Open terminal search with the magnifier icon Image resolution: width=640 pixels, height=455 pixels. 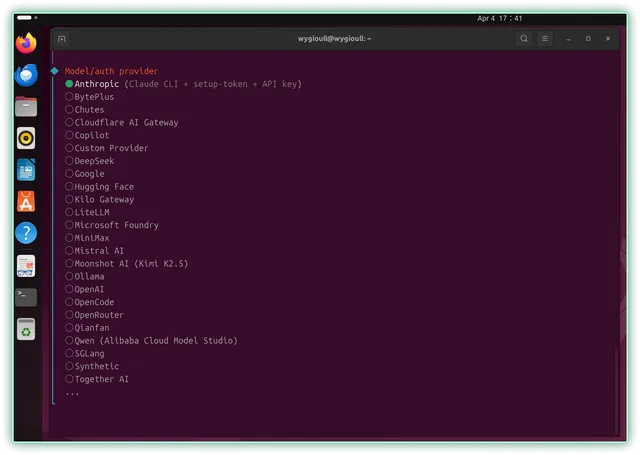pos(524,39)
